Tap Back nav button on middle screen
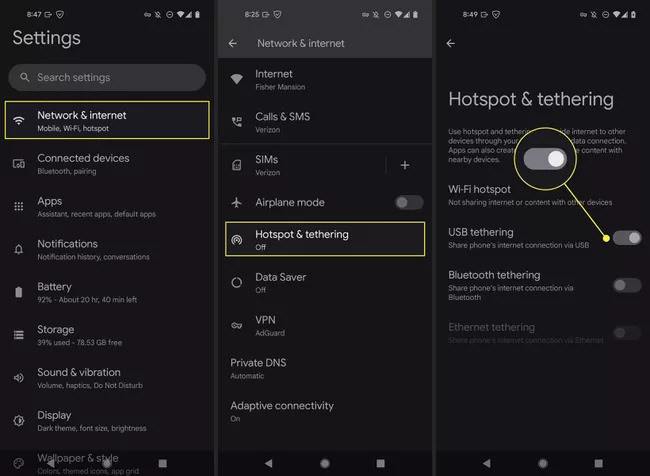This screenshot has height=476, width=650. click(269, 463)
